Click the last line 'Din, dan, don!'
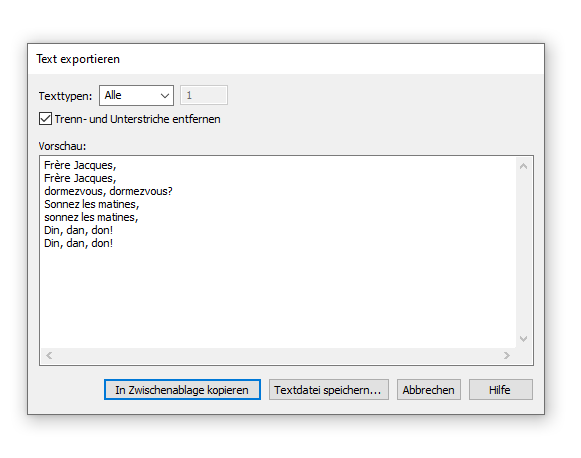Image resolution: width=581 pixels, height=458 pixels. [x=79, y=243]
